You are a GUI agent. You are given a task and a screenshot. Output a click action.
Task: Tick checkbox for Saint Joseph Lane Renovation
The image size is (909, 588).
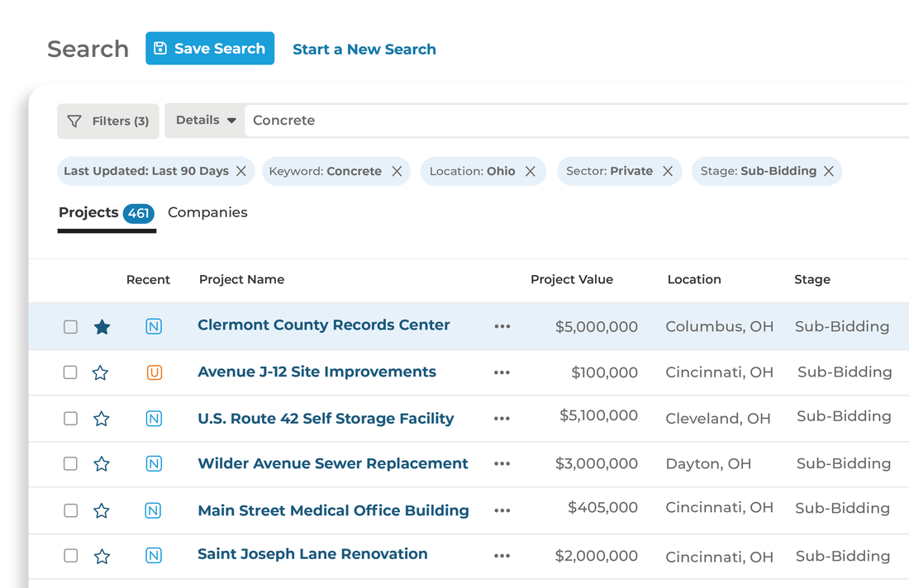click(x=71, y=556)
